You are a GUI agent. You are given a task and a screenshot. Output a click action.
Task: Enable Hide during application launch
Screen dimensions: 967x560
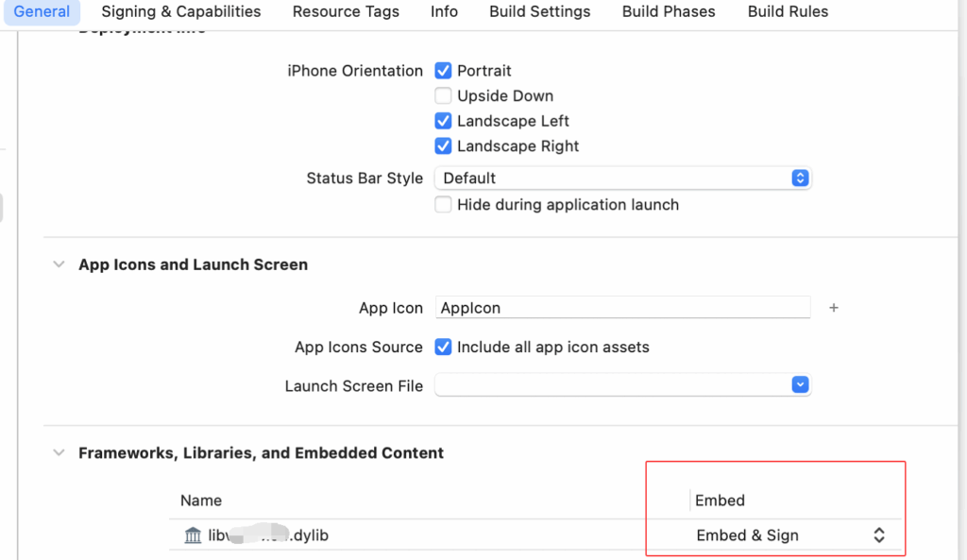443,205
